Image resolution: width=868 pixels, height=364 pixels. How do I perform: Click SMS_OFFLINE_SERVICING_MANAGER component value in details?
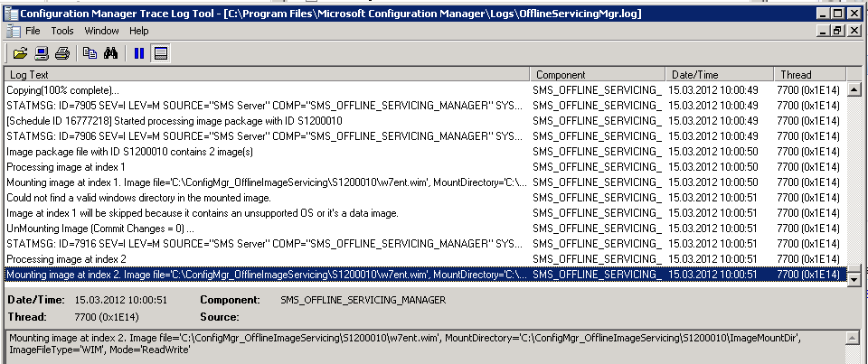[x=363, y=301]
